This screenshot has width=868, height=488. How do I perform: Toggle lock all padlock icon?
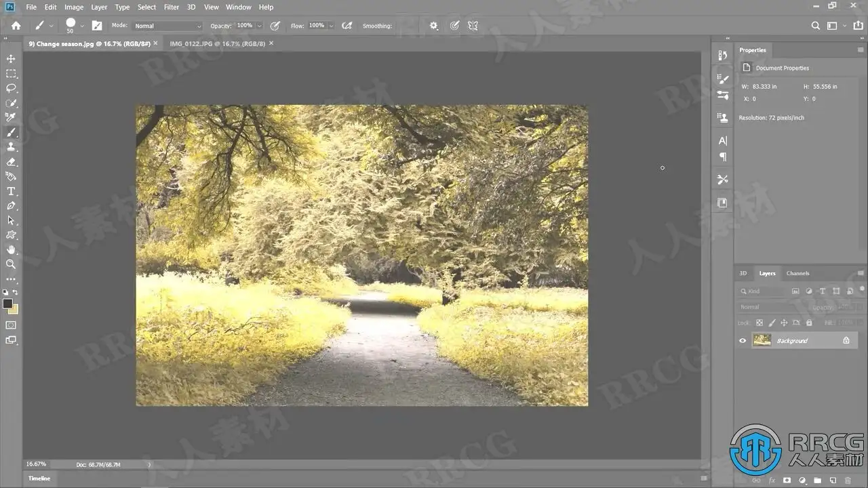(808, 323)
